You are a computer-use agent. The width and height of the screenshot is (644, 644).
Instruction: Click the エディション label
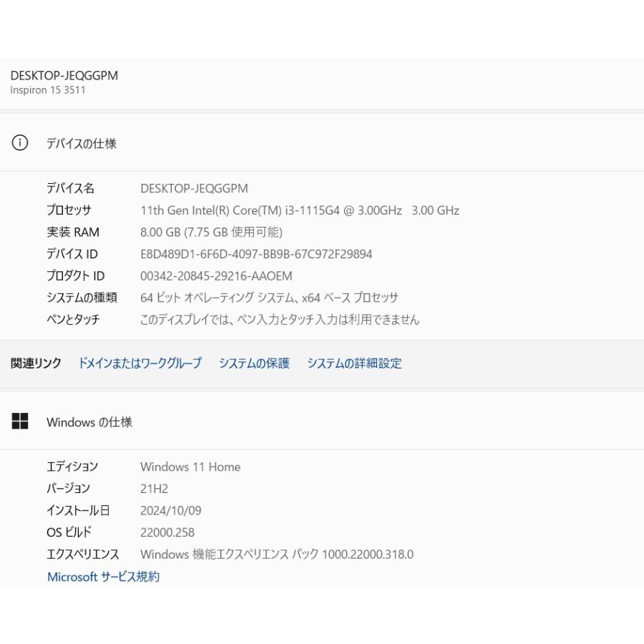(x=72, y=467)
